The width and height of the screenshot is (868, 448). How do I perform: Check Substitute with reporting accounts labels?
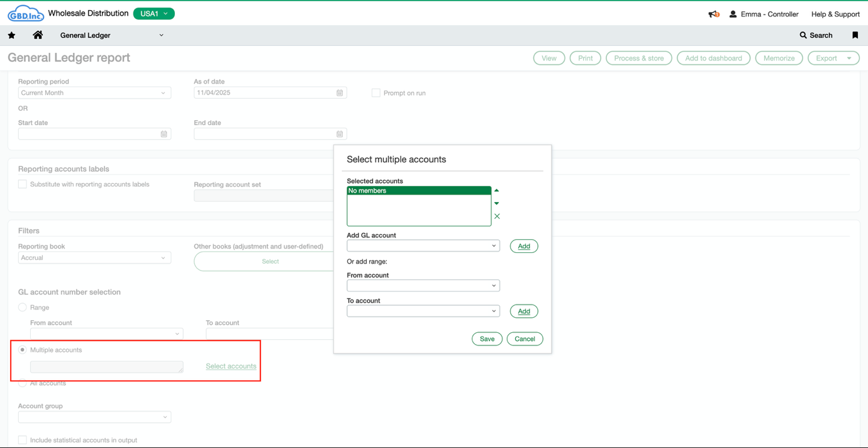click(23, 184)
